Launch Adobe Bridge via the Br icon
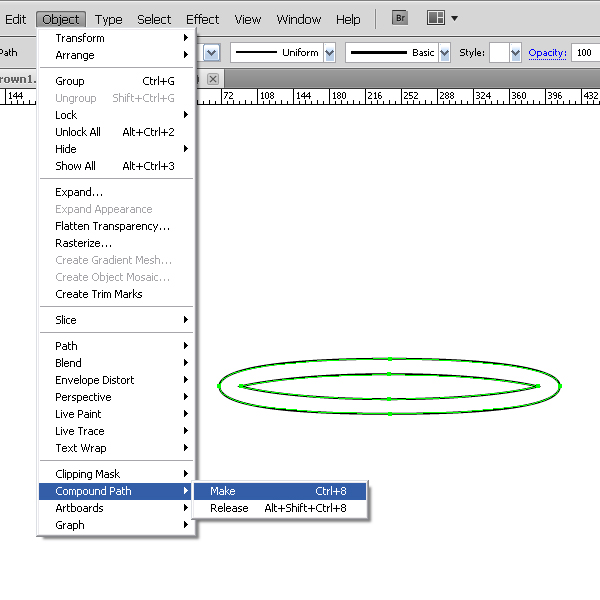Screen dimensions: 600x600 tap(400, 18)
